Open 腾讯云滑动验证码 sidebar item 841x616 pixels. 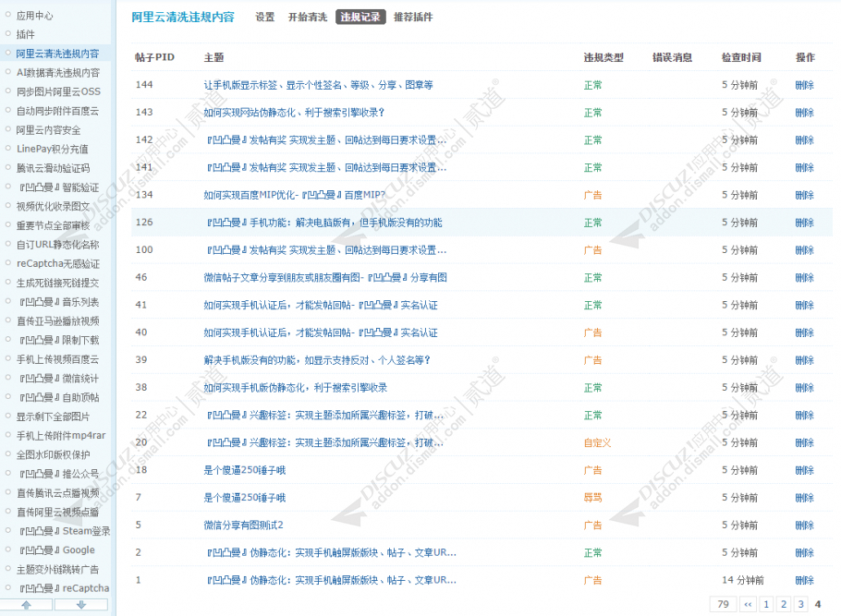point(53,168)
